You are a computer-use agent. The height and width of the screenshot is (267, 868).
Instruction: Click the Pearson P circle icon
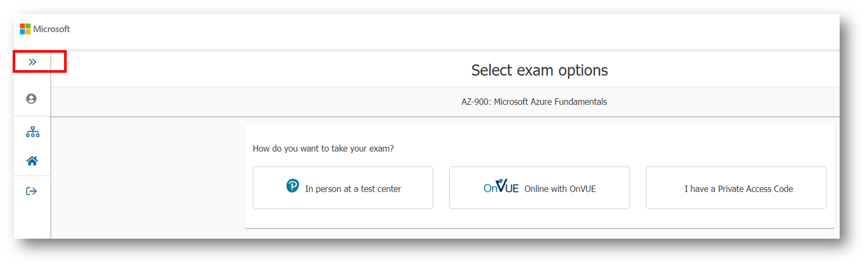pyautogui.click(x=293, y=186)
